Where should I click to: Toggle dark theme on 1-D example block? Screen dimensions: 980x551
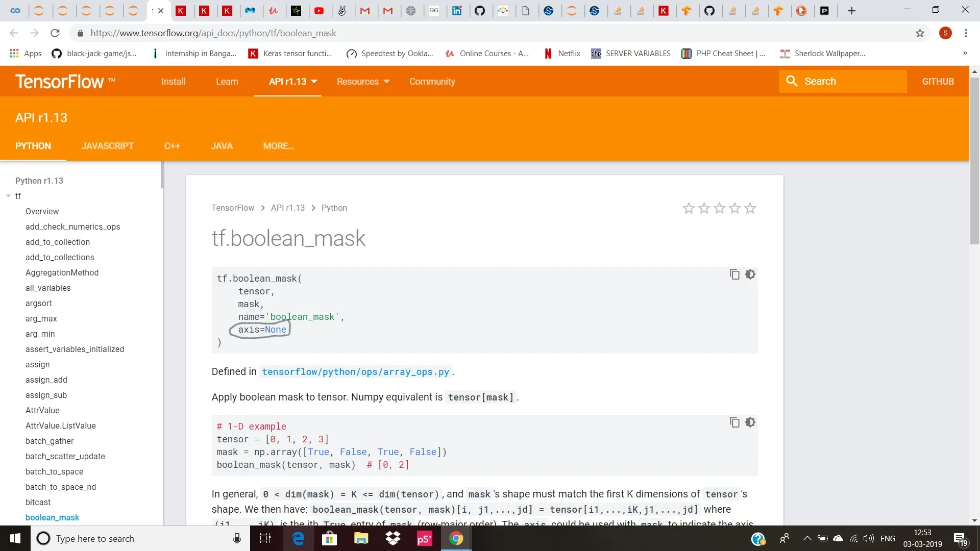(750, 422)
